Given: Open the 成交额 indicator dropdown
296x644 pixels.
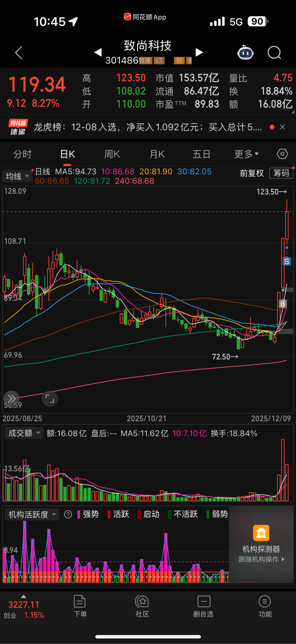Looking at the screenshot, I should pyautogui.click(x=24, y=433).
